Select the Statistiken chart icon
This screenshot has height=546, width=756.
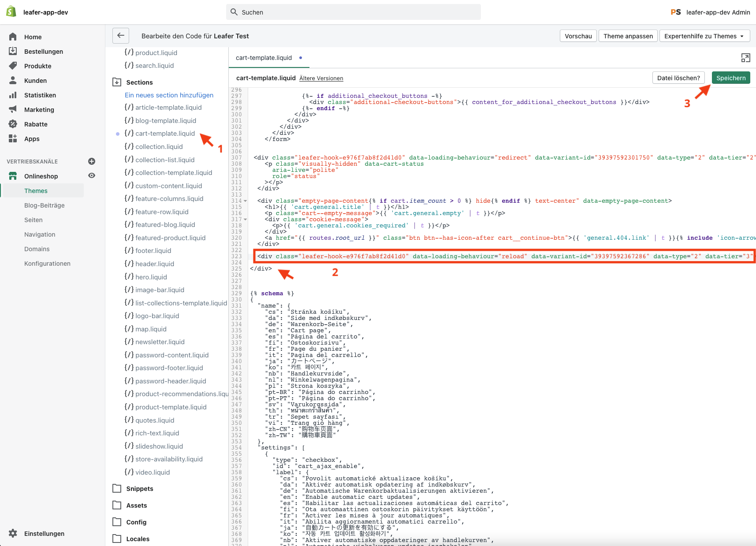(13, 95)
